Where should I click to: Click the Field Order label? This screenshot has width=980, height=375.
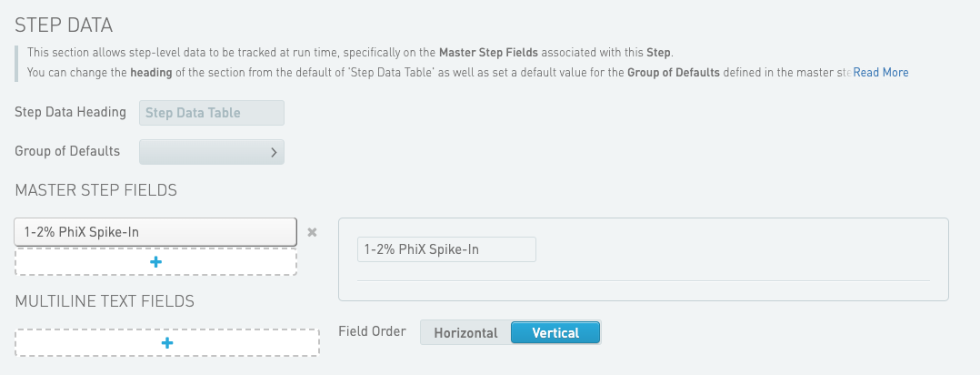click(372, 331)
